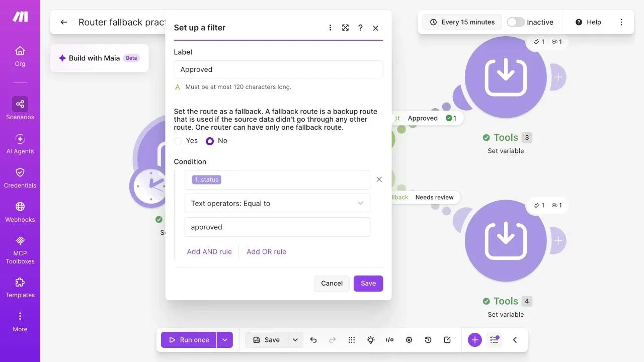Screen dimensions: 644x362
Task: Click Add AND rule
Action: pos(209,252)
